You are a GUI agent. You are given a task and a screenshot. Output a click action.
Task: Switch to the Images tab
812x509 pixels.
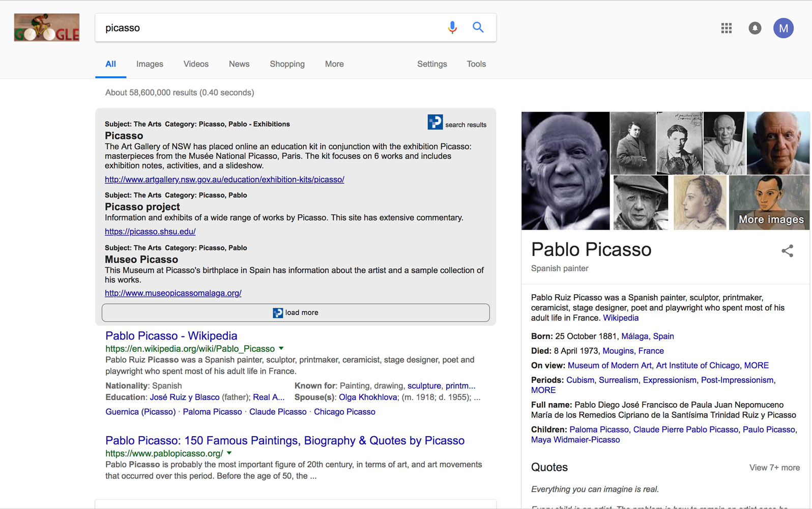(x=150, y=64)
